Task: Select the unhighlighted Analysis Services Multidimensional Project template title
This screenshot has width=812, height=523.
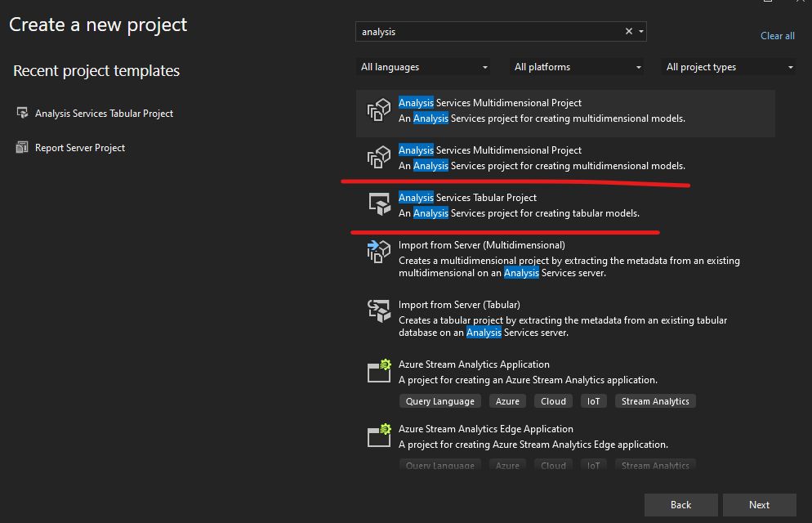Action: click(490, 150)
